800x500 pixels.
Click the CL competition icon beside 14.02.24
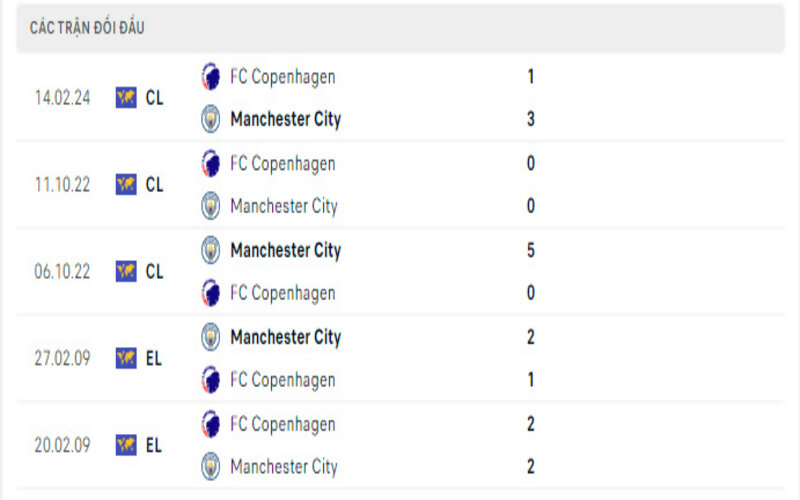pyautogui.click(x=126, y=98)
